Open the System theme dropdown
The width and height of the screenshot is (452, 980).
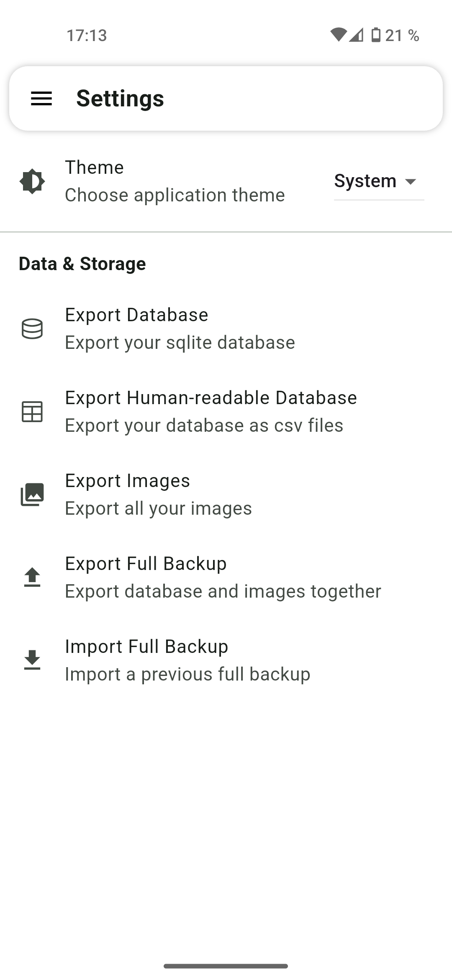[x=379, y=181]
